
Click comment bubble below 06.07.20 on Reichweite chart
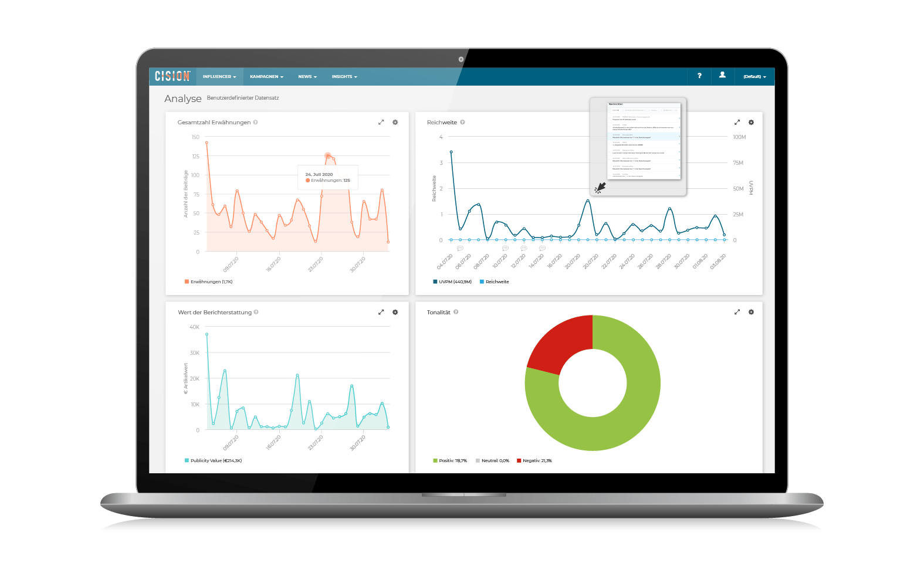pyautogui.click(x=460, y=248)
